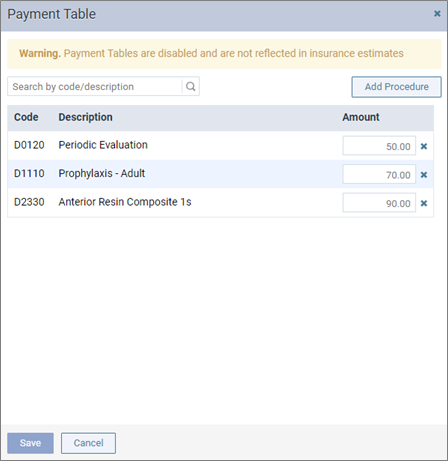Click the Add Procedure button
Viewport: 448px width, 461px height.
point(396,87)
